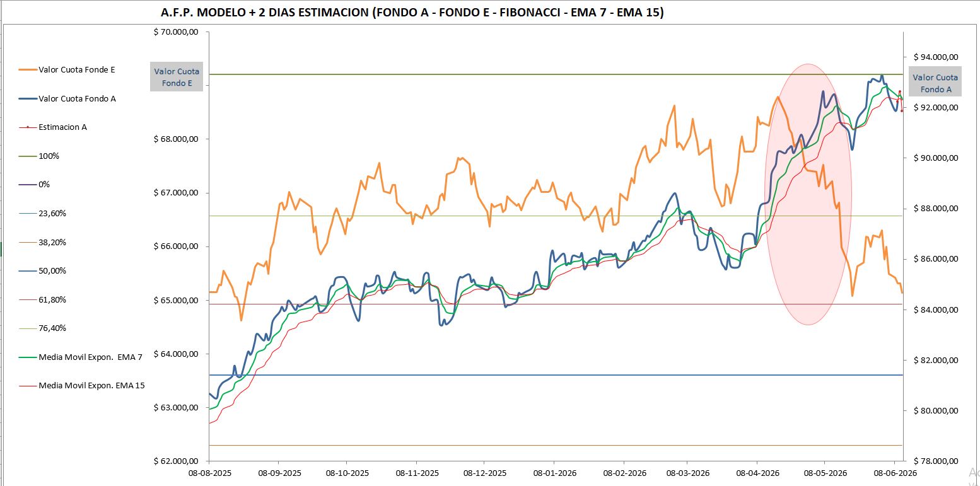Click the gray 'Valor Cuota Fondo A' axis label box
This screenshot has width=980, height=486.
[935, 83]
